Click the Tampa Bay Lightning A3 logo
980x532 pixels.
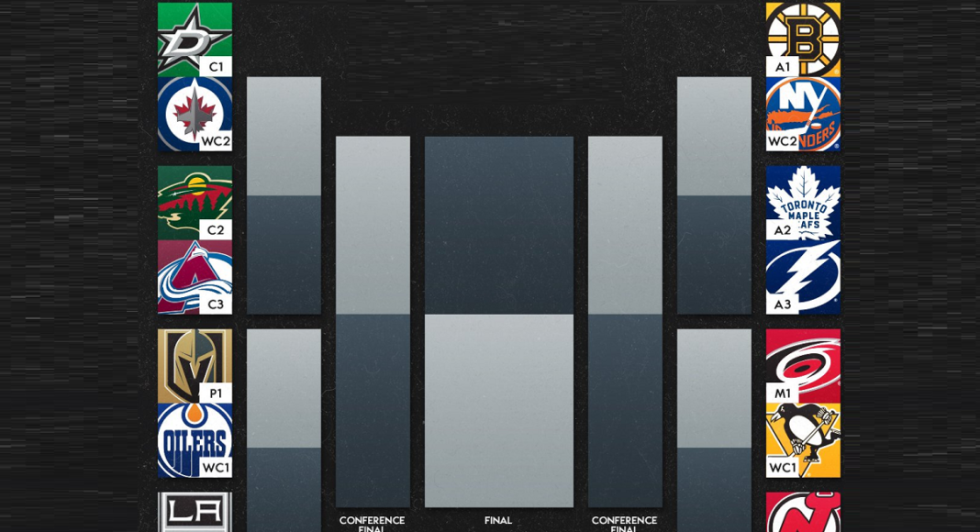point(803,277)
